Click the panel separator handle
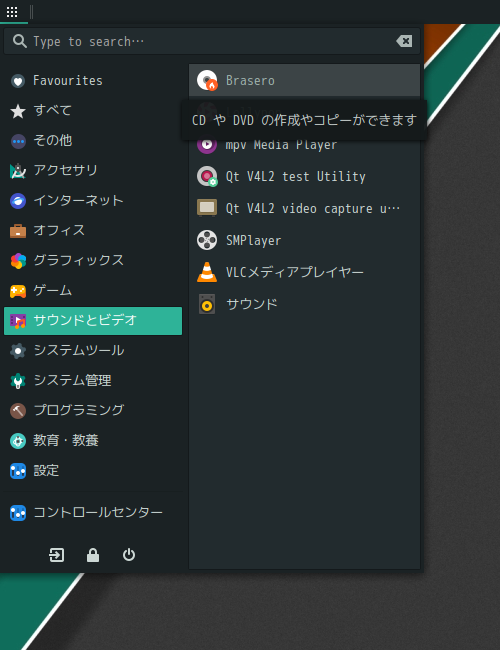The image size is (500, 650). pos(32,12)
